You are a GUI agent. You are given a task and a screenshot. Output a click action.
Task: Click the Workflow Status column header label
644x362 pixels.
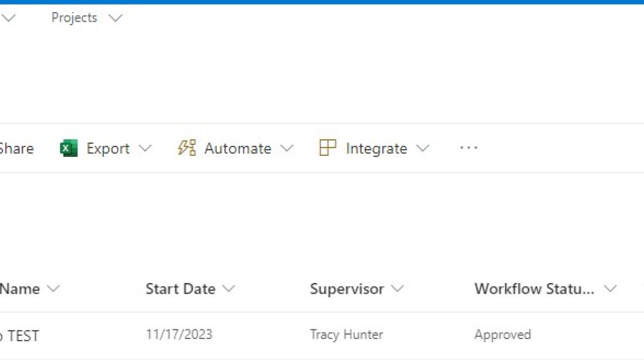coord(534,289)
